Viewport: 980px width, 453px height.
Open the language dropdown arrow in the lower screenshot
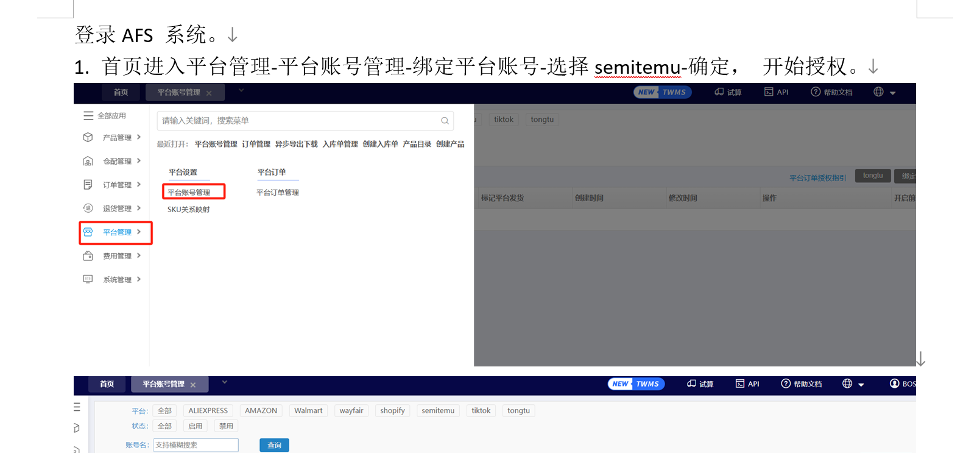tap(861, 385)
